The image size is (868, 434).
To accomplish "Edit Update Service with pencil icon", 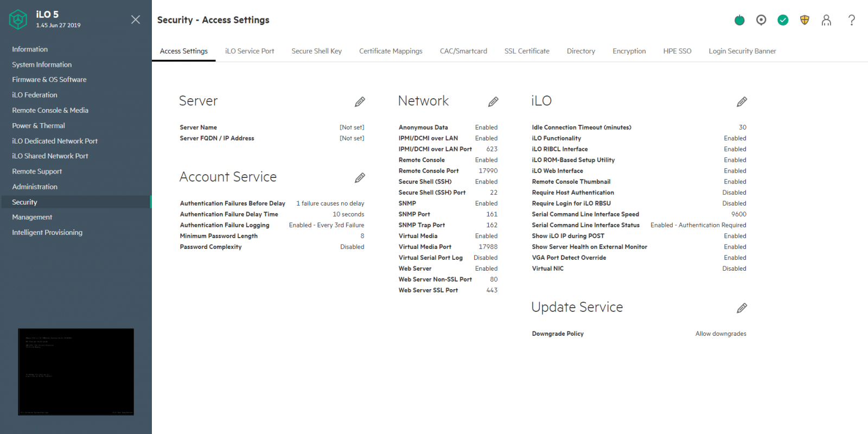I will (742, 308).
